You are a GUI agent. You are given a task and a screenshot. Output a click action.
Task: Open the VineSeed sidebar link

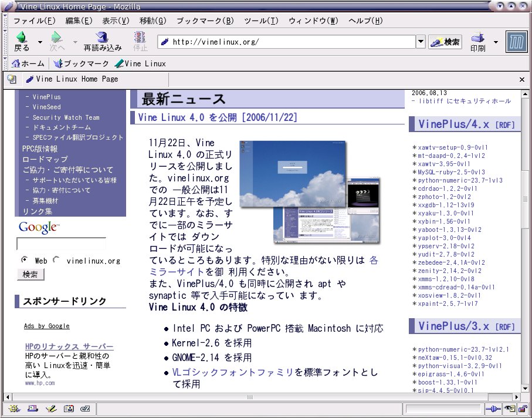tap(46, 107)
